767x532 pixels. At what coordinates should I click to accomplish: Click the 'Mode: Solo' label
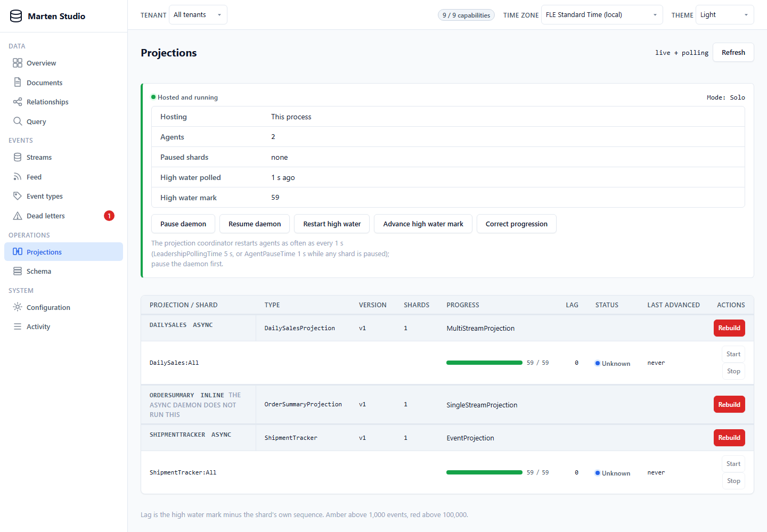pos(726,97)
